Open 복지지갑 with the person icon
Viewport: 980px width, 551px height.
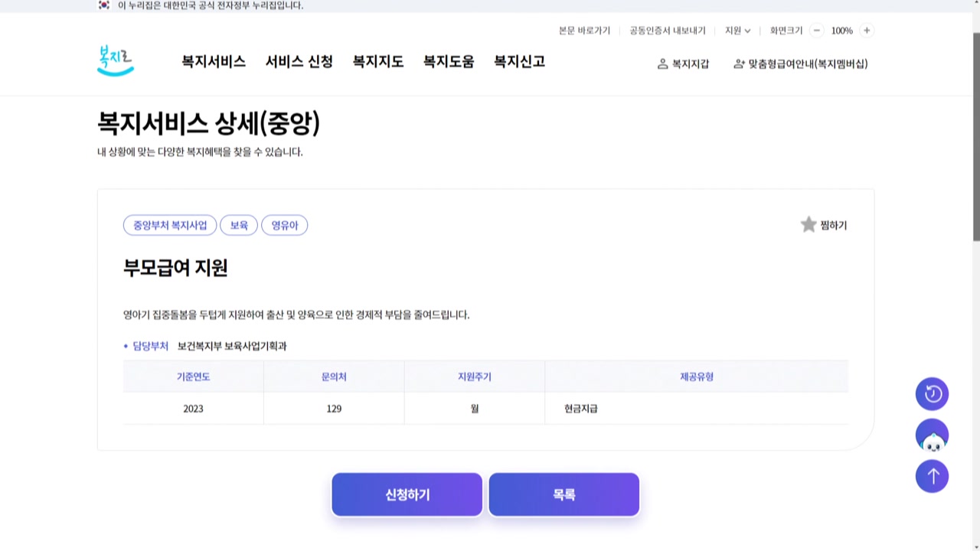(x=683, y=64)
